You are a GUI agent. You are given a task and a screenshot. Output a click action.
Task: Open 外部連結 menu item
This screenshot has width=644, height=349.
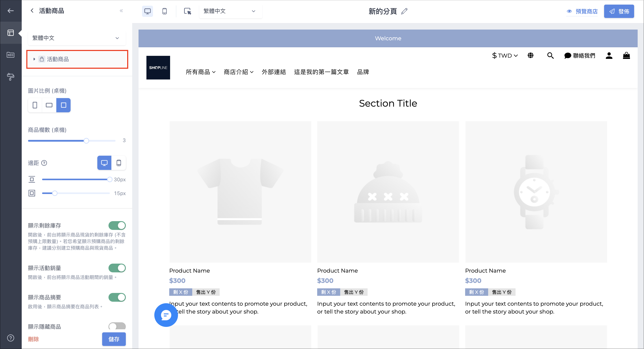click(274, 72)
